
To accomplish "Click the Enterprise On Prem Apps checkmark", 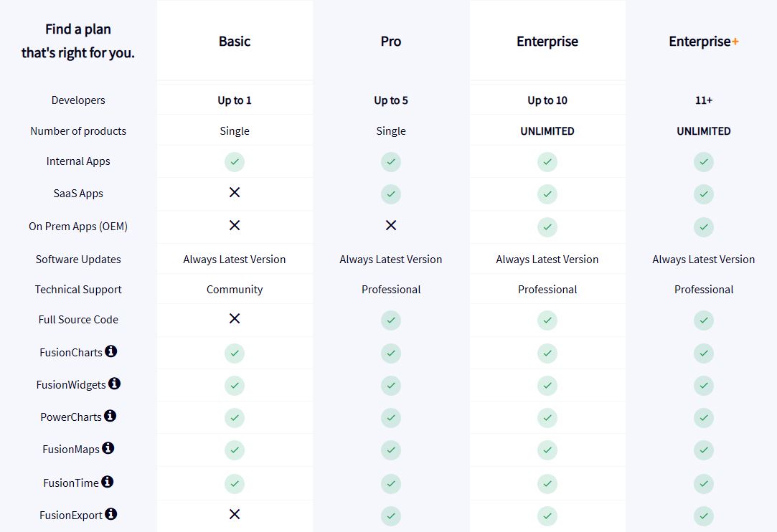I will click(x=547, y=227).
